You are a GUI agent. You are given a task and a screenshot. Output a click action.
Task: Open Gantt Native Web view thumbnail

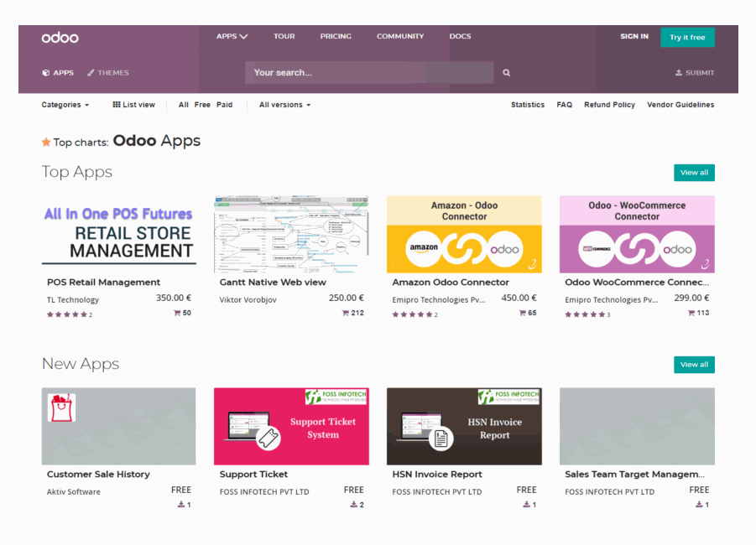[x=291, y=234]
